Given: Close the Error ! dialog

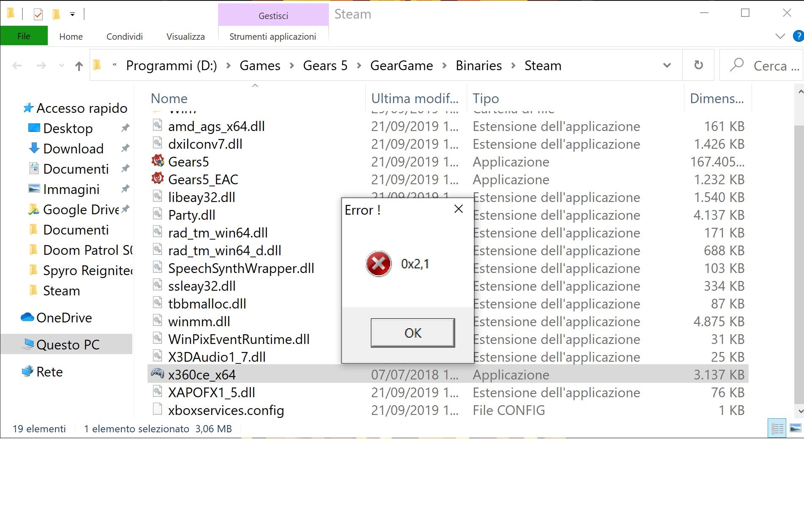Looking at the screenshot, I should 458,209.
